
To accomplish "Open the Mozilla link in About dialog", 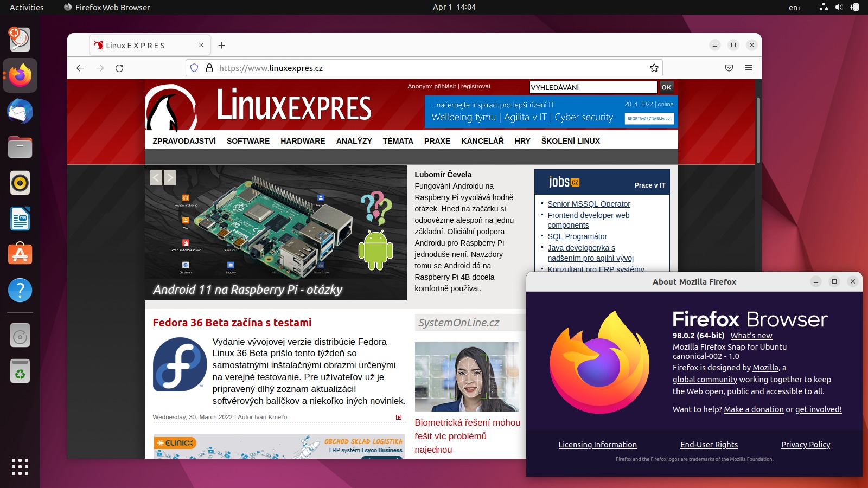I will point(765,368).
